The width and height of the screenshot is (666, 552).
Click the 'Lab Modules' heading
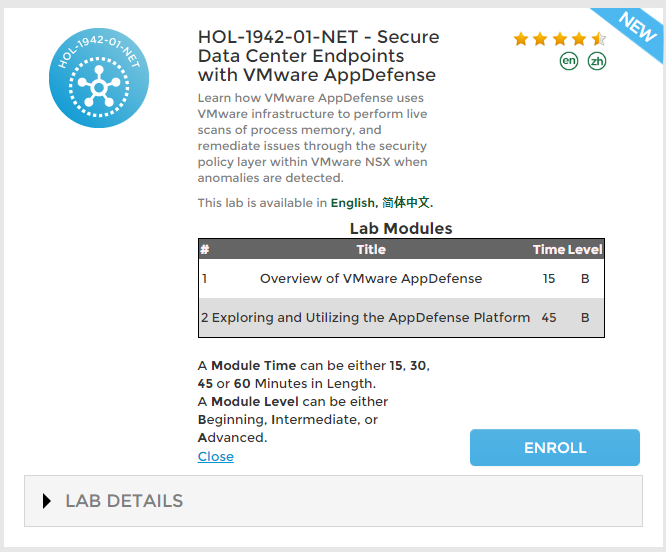click(401, 228)
